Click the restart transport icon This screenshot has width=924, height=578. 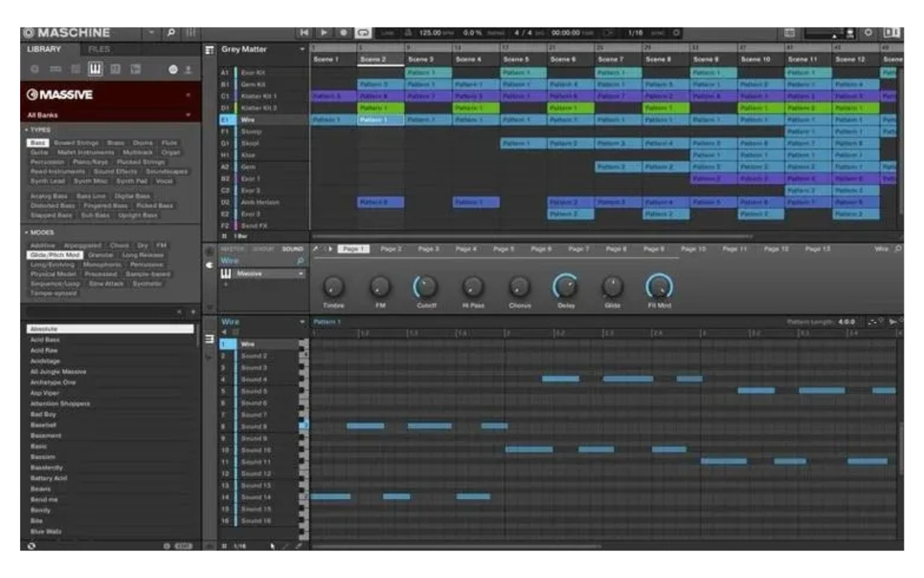click(304, 30)
